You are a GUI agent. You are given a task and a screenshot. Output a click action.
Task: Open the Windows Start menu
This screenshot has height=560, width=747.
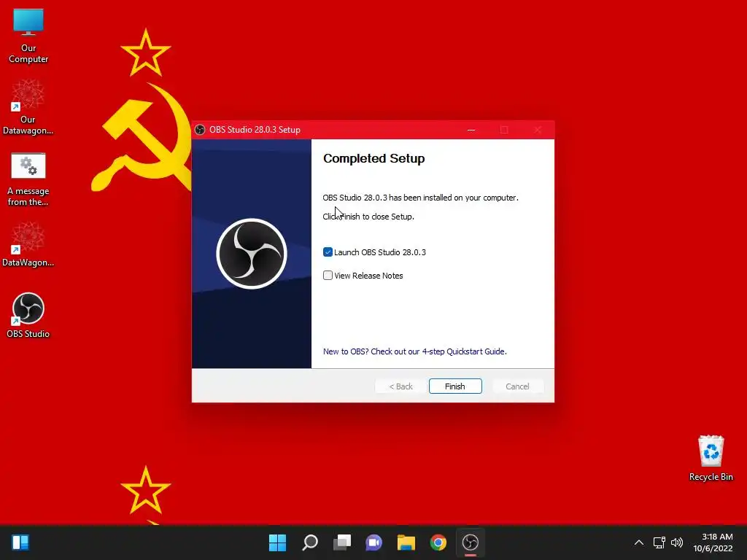point(277,542)
